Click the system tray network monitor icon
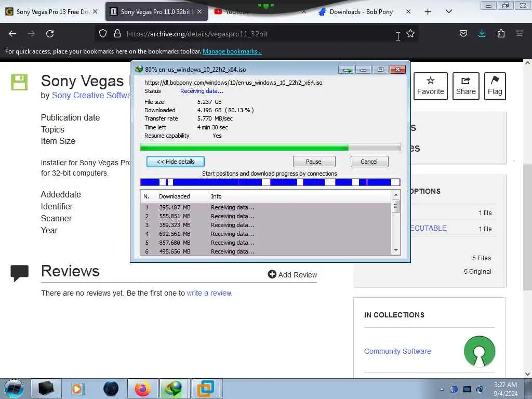Viewport: 532px width, 399px height. click(467, 389)
